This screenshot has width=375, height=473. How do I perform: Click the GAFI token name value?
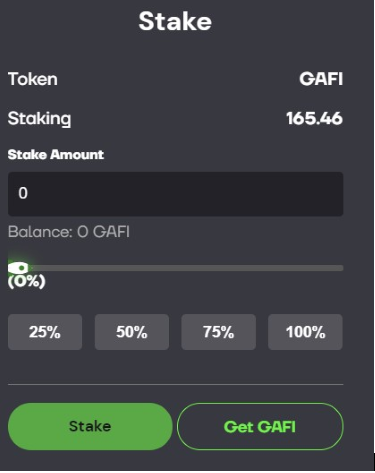click(x=321, y=79)
